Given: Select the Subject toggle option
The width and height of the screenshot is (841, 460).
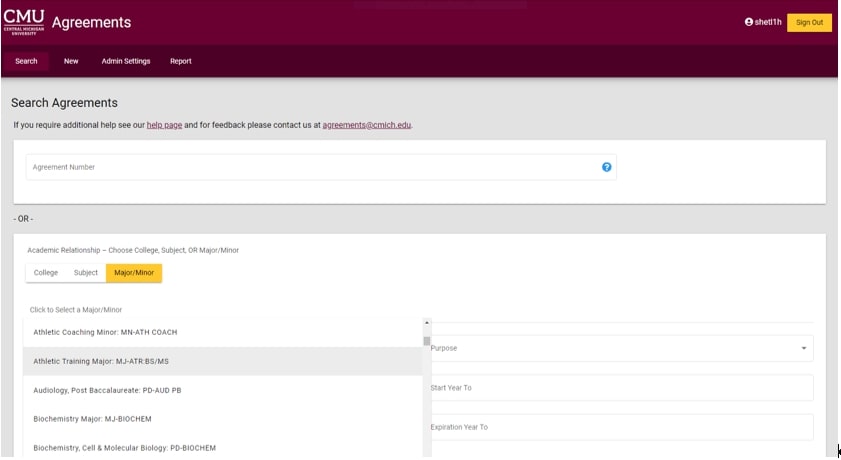Looking at the screenshot, I should [x=86, y=273].
